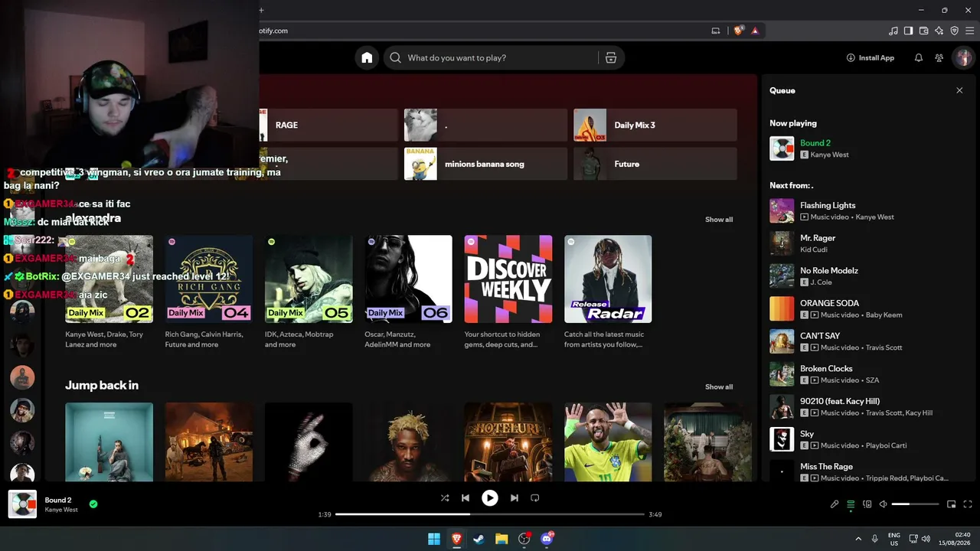Open the notifications bell in Spotify
The height and width of the screenshot is (551, 980).
[919, 57]
